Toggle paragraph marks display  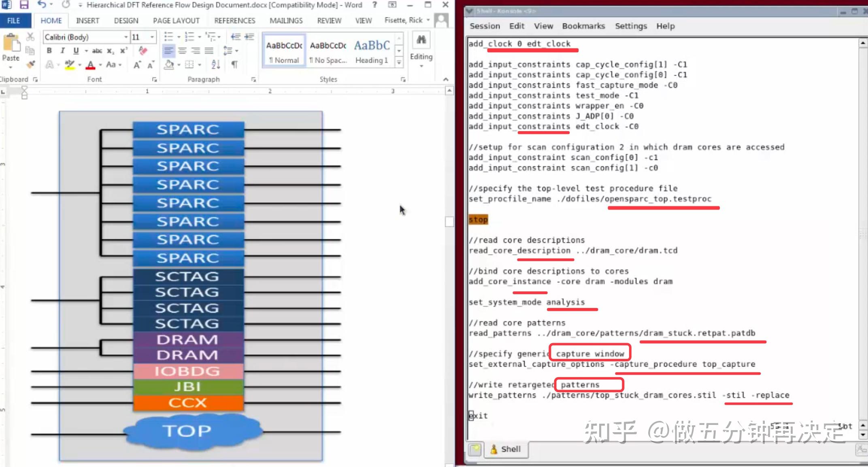pyautogui.click(x=235, y=65)
